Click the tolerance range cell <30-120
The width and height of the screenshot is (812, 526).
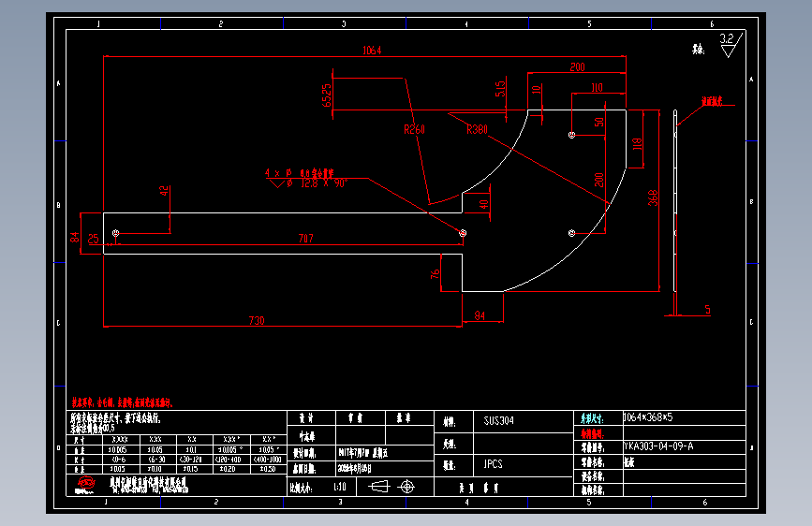pyautogui.click(x=192, y=460)
